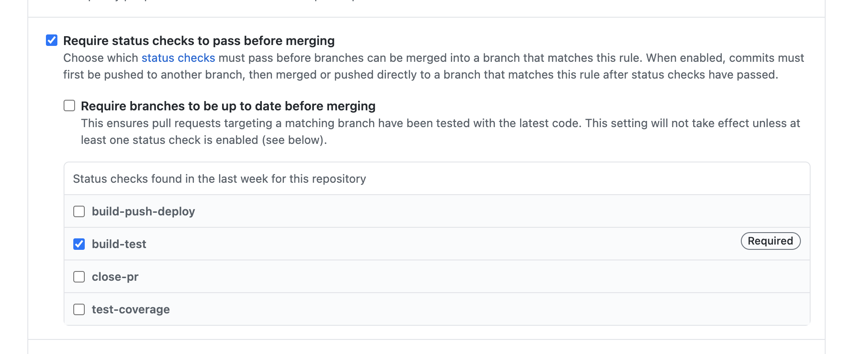This screenshot has width=868, height=354.
Task: Enable the test-coverage status check
Action: click(x=79, y=309)
